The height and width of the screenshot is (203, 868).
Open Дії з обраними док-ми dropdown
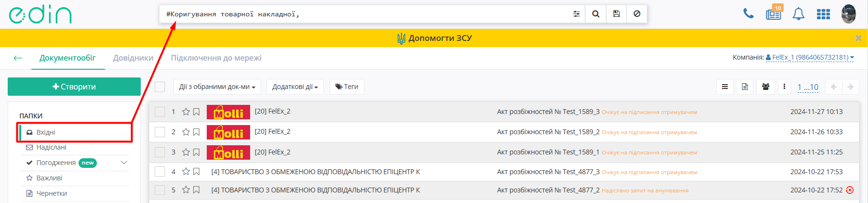click(217, 87)
